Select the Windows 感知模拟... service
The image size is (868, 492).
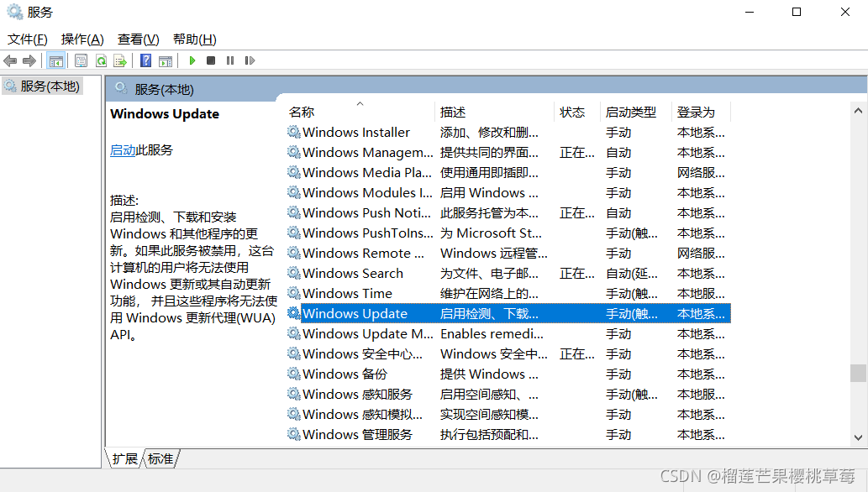[363, 415]
